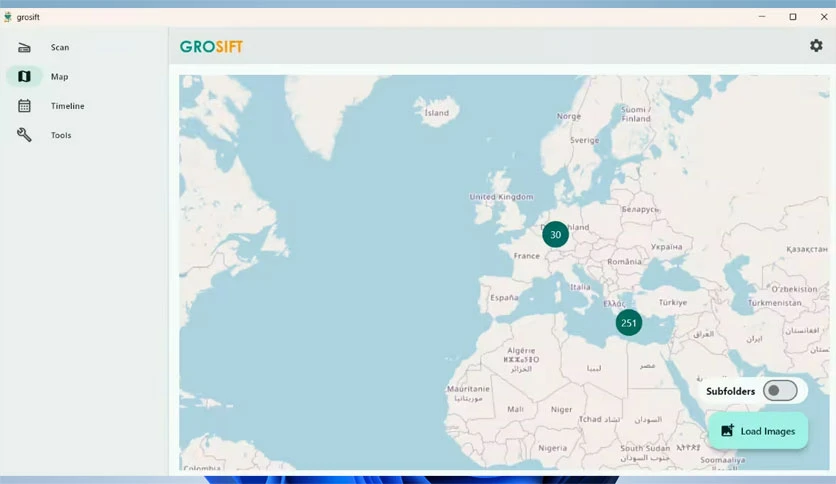The width and height of the screenshot is (836, 484).
Task: Click the Suomi / Finland map label
Action: tap(636, 114)
